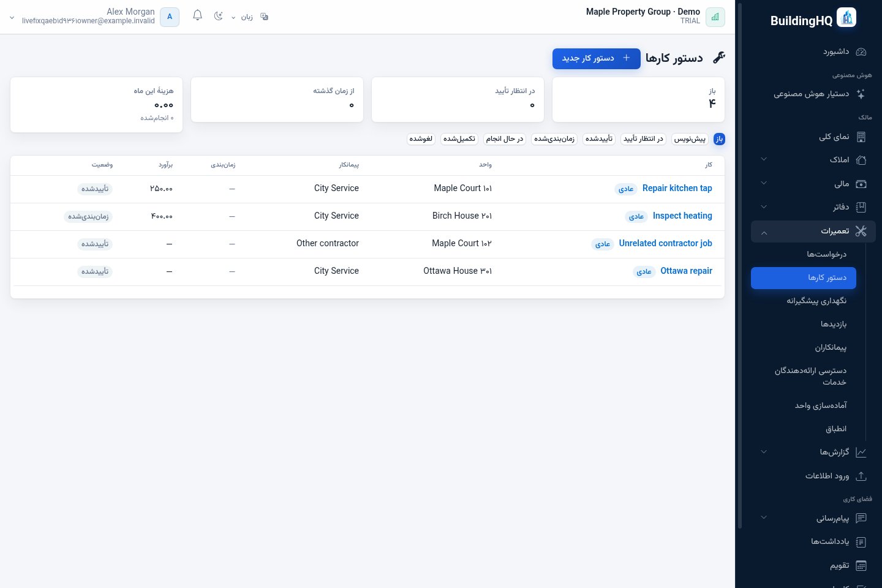Click the پیام‌رسانی message icon

[x=861, y=518]
